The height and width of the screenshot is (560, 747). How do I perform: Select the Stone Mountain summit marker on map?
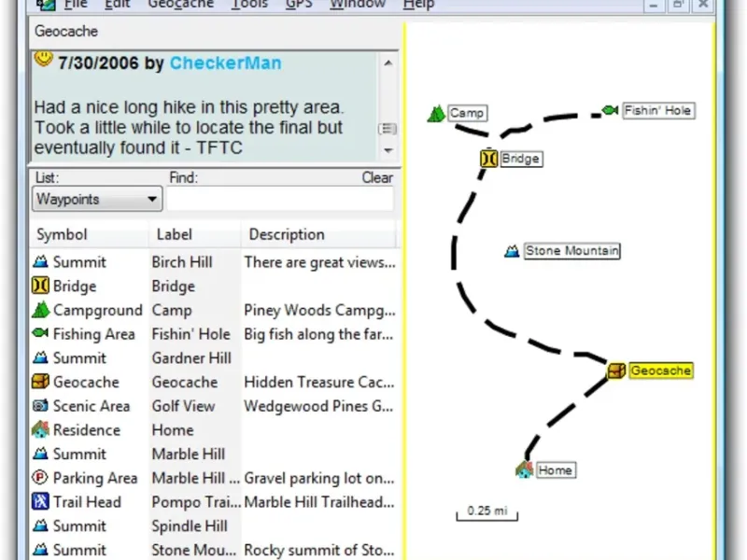click(x=512, y=251)
